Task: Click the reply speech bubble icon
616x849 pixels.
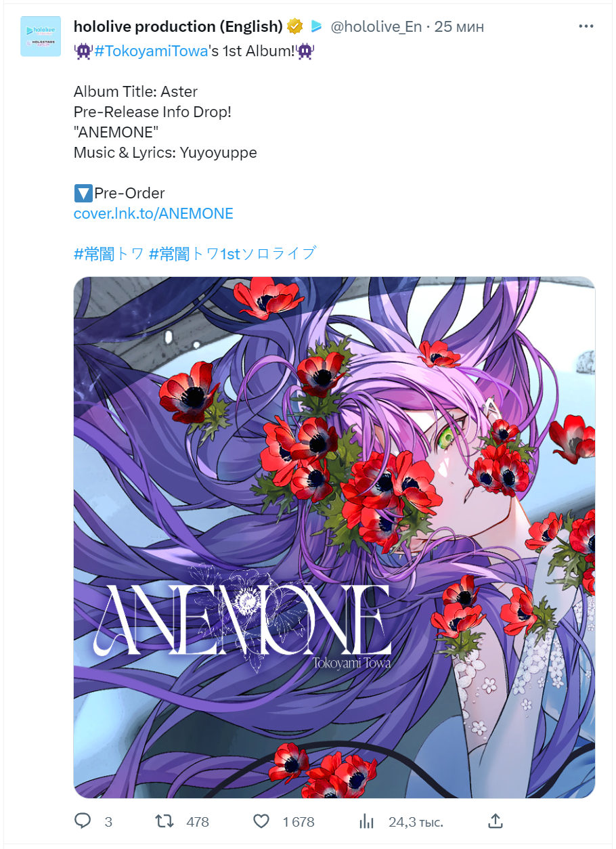Action: pyautogui.click(x=83, y=821)
